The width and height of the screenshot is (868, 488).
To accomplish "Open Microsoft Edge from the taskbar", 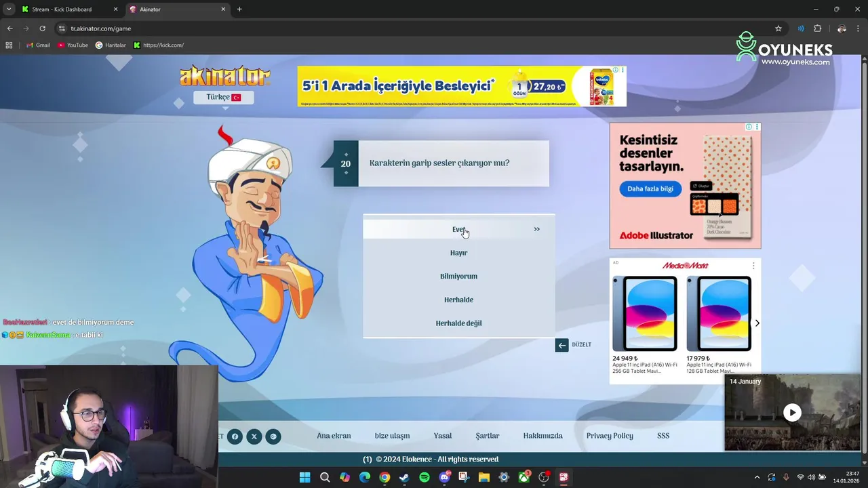I will (365, 477).
